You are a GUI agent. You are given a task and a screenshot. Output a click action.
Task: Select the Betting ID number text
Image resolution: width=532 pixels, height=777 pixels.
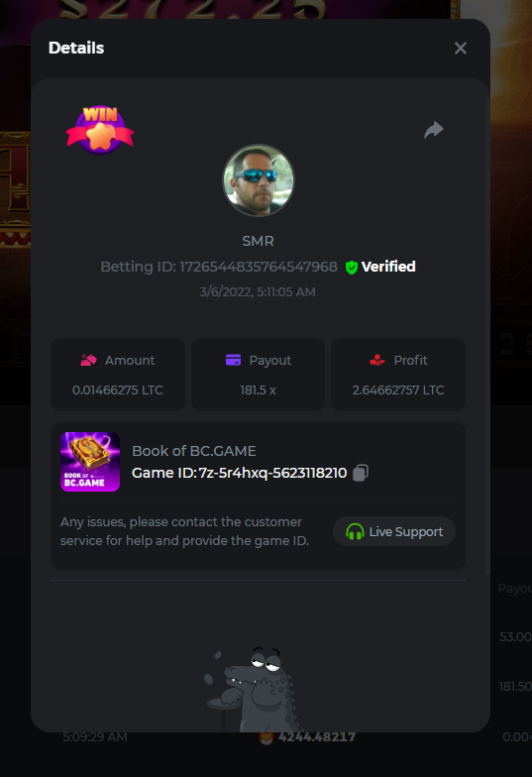(x=258, y=267)
